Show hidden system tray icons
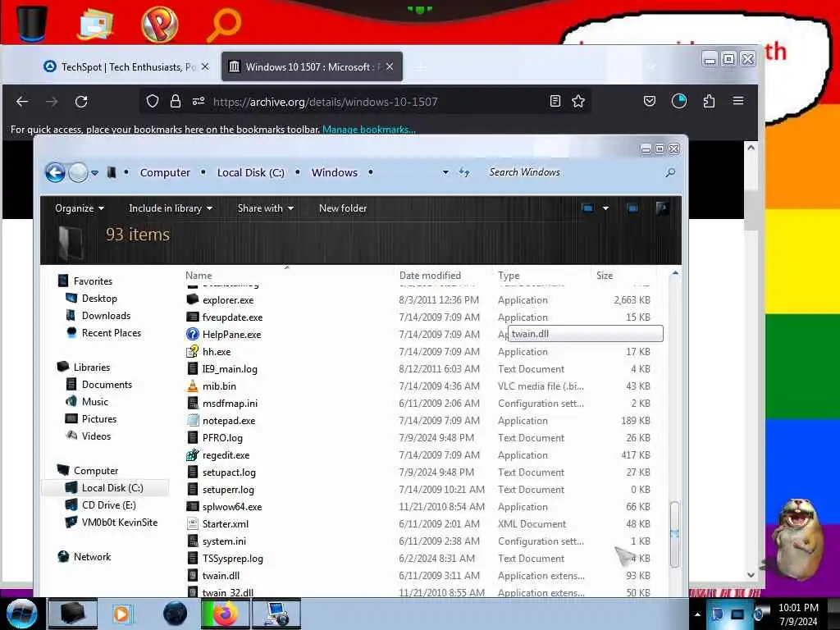 coord(697,614)
